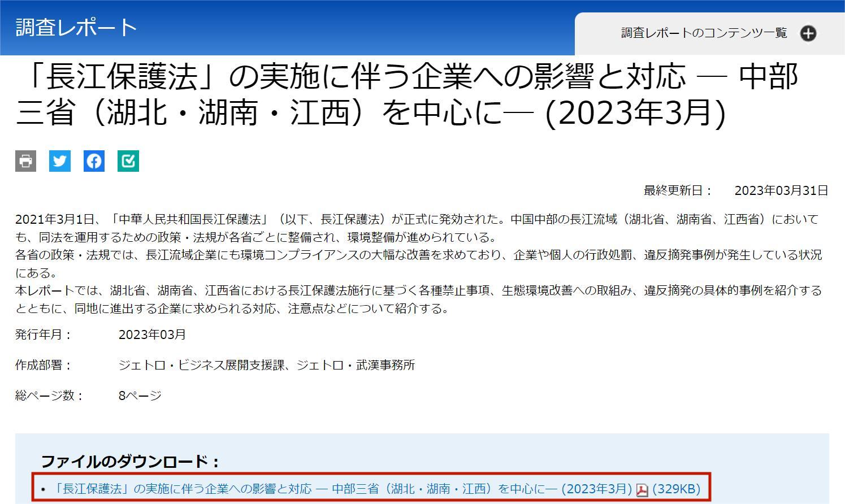Viewport: 845px width, 504px height.
Task: Click the report title about 長江保護法
Action: (407, 94)
